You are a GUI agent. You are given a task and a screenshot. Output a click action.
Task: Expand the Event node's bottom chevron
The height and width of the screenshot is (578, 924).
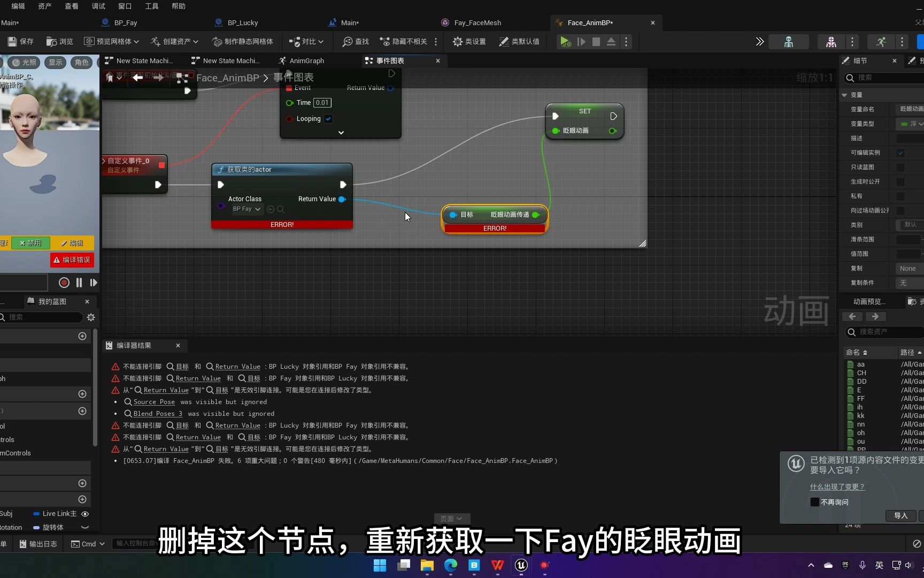(341, 132)
